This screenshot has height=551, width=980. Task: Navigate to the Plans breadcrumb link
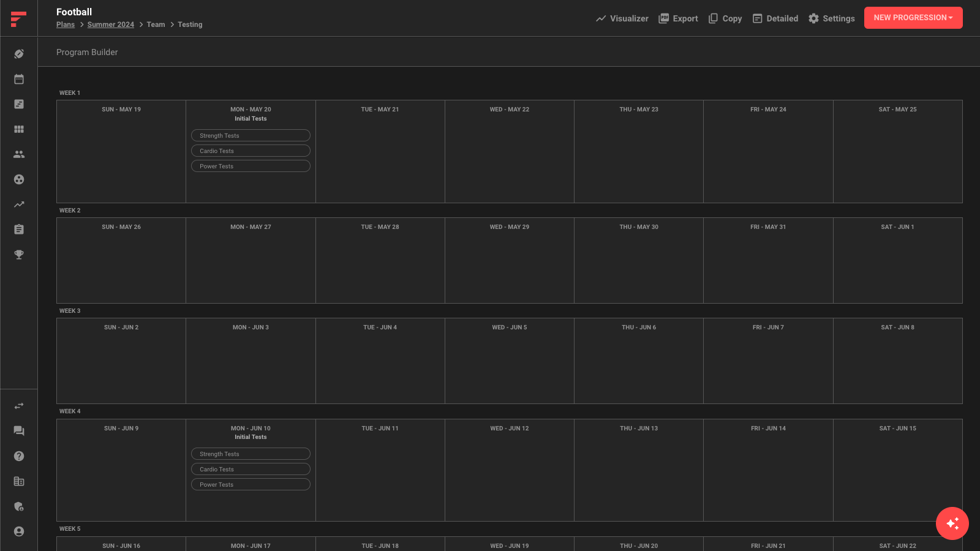pyautogui.click(x=66, y=24)
